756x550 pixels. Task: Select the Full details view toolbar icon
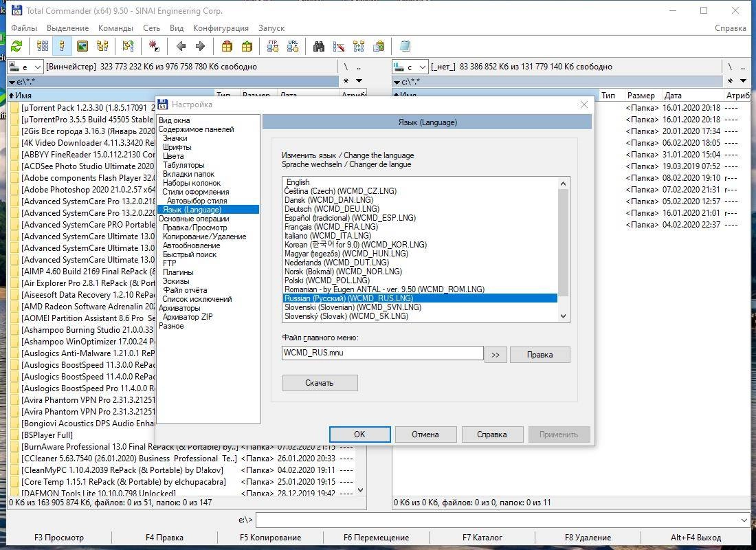(x=62, y=46)
